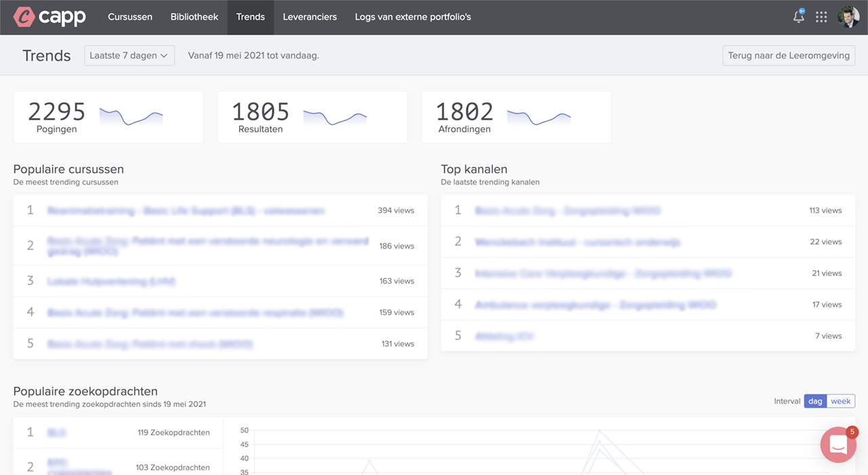Open Logs van externe portfolio's
This screenshot has width=868, height=475.
coord(412,17)
